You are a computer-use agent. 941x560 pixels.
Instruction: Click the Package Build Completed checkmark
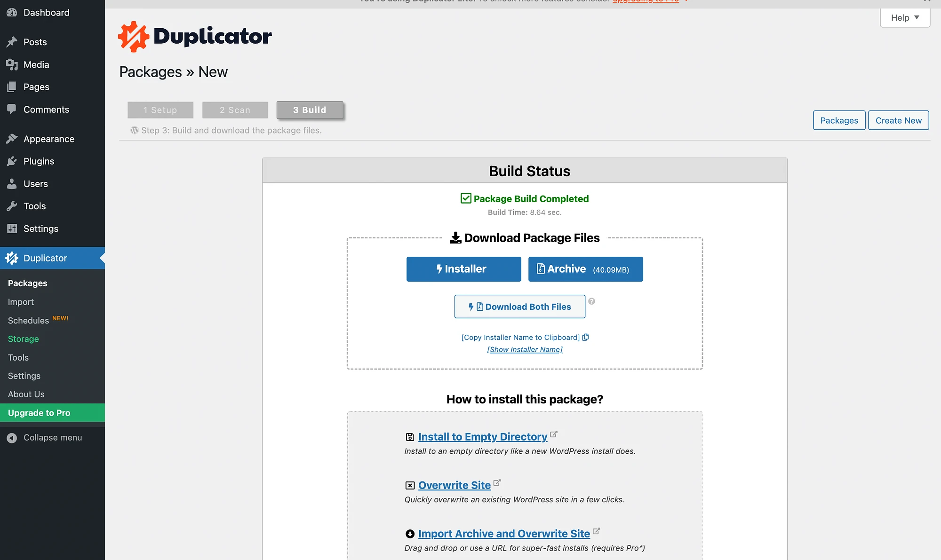465,198
